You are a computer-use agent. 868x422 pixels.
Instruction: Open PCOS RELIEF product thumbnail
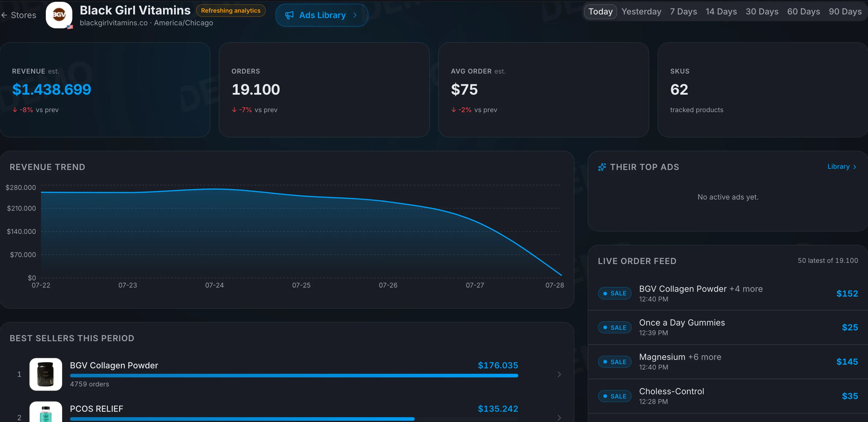pos(46,411)
